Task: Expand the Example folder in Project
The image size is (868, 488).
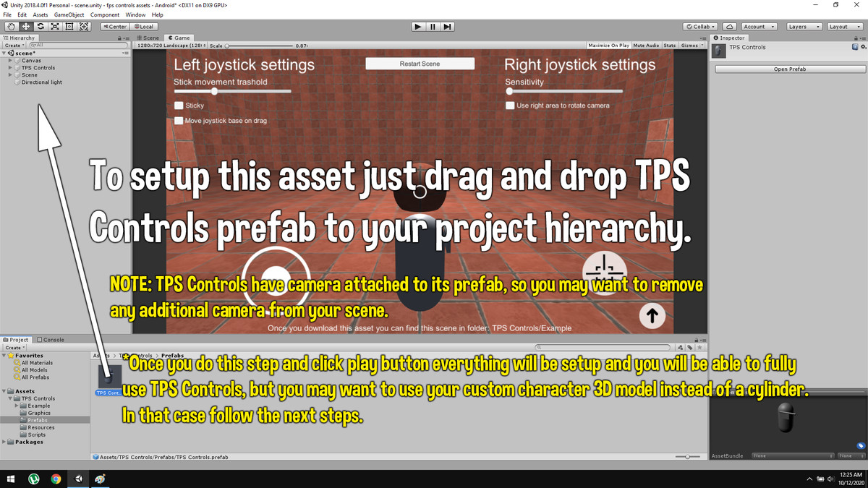Action: 17,406
